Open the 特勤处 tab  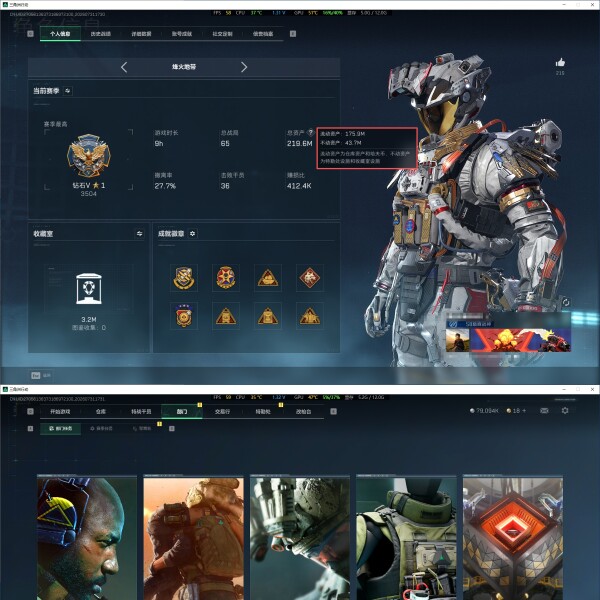[263, 411]
